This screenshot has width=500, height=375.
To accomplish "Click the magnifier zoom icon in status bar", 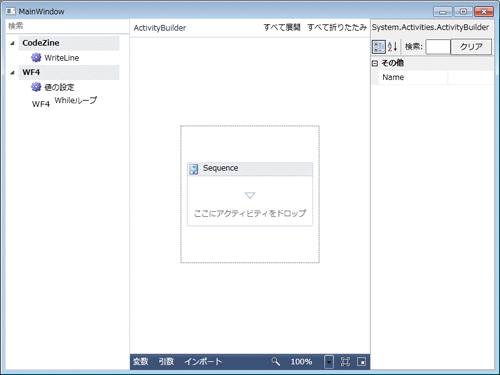I will (275, 361).
